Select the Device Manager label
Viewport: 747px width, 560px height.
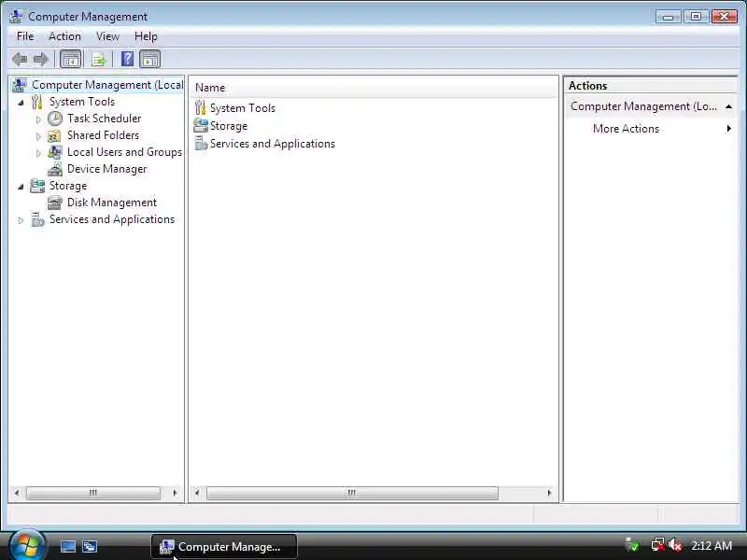(x=107, y=169)
